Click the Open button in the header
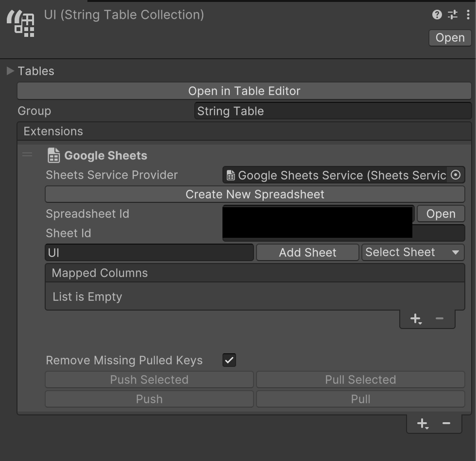Image resolution: width=476 pixels, height=461 pixels. pyautogui.click(x=450, y=38)
